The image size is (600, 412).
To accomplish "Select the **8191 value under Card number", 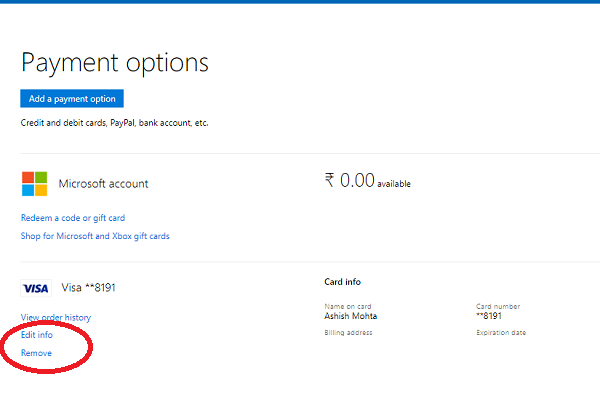I will coord(489,316).
